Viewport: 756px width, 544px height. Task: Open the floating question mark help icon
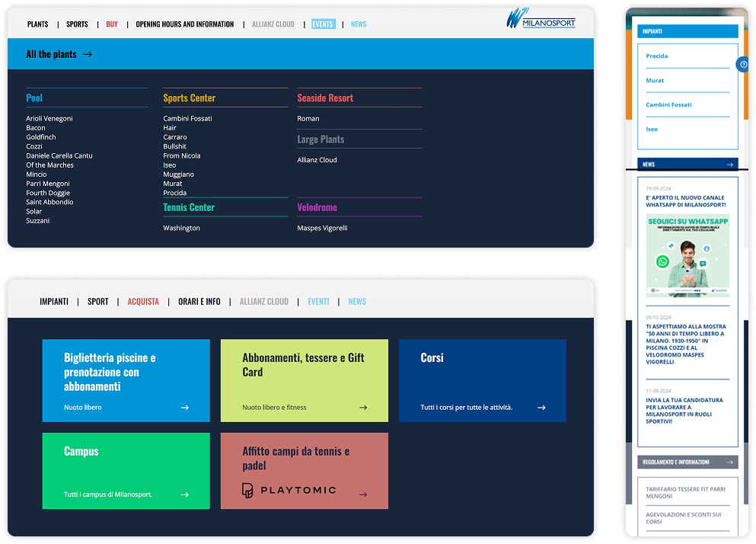coord(742,65)
